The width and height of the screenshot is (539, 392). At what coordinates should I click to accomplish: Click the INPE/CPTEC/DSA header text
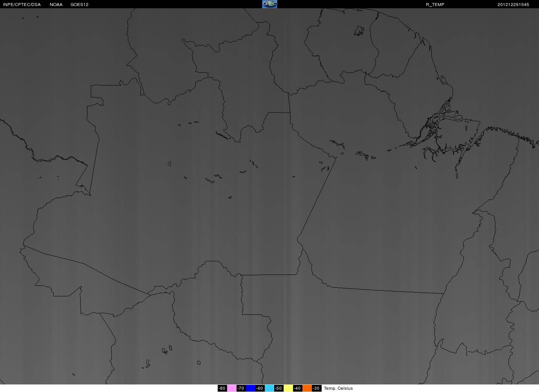coord(22,5)
